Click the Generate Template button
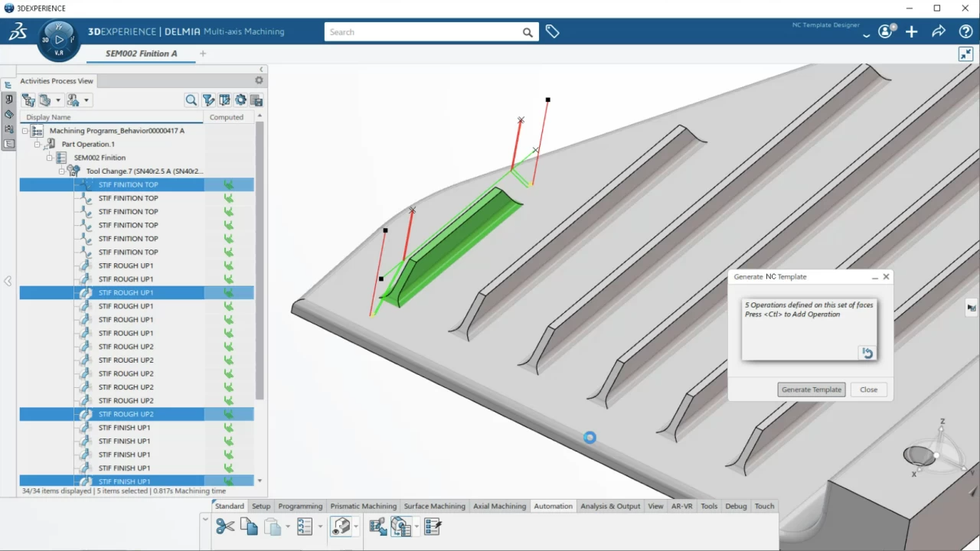 click(x=811, y=390)
